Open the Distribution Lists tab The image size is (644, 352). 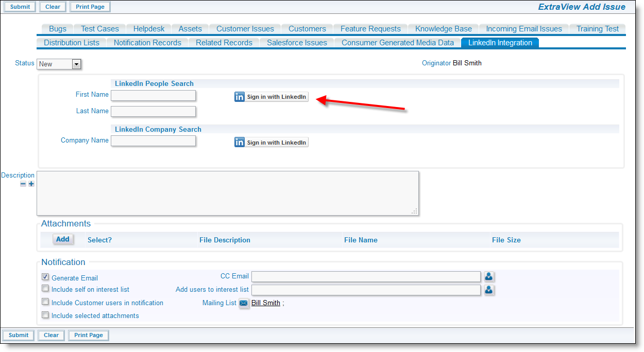coord(72,43)
